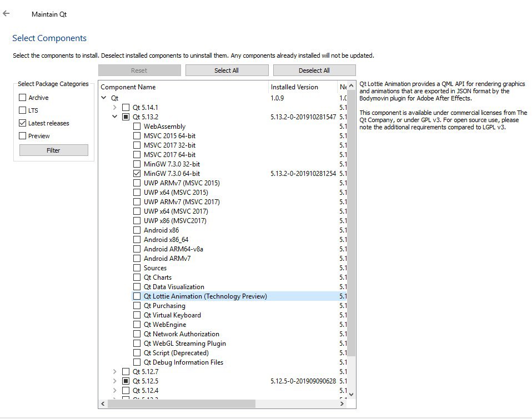Check the Qt Data Visualization checkbox

click(137, 287)
